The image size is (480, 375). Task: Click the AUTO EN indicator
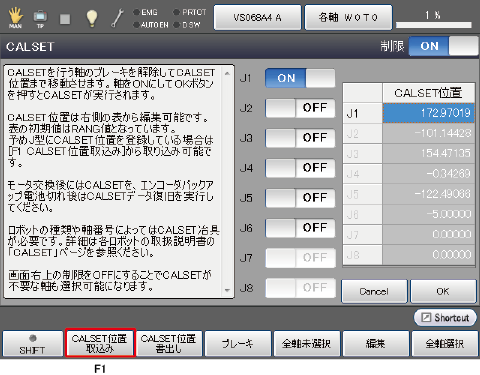151,25
